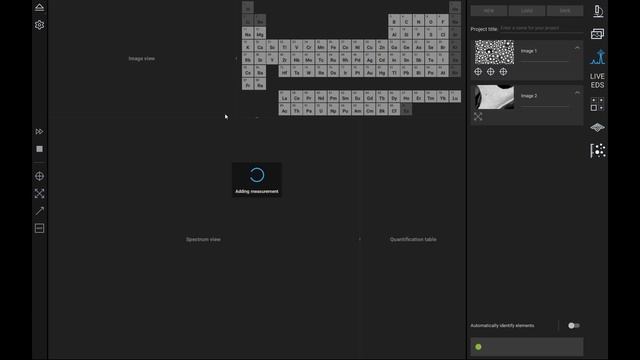This screenshot has width=640, height=360.
Task: Toggle element Al in periodic table
Action: point(394,33)
